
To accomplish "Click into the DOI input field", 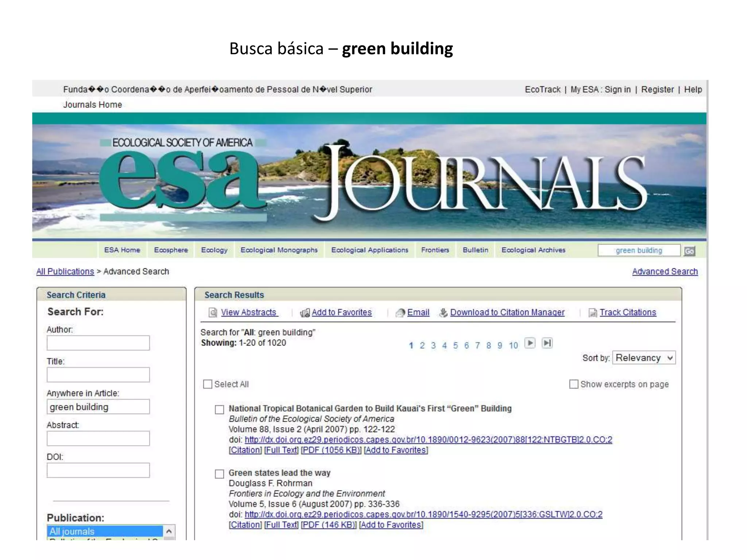I will pyautogui.click(x=98, y=470).
